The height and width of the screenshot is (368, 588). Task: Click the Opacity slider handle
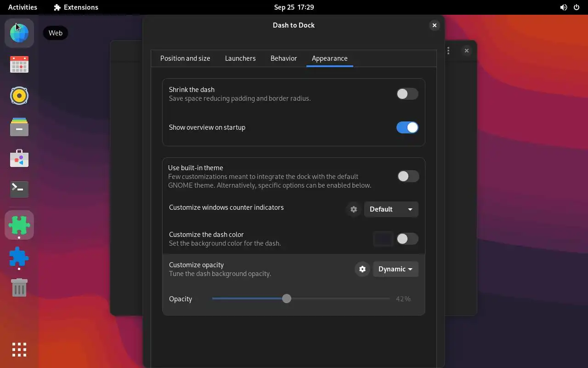pos(287,299)
